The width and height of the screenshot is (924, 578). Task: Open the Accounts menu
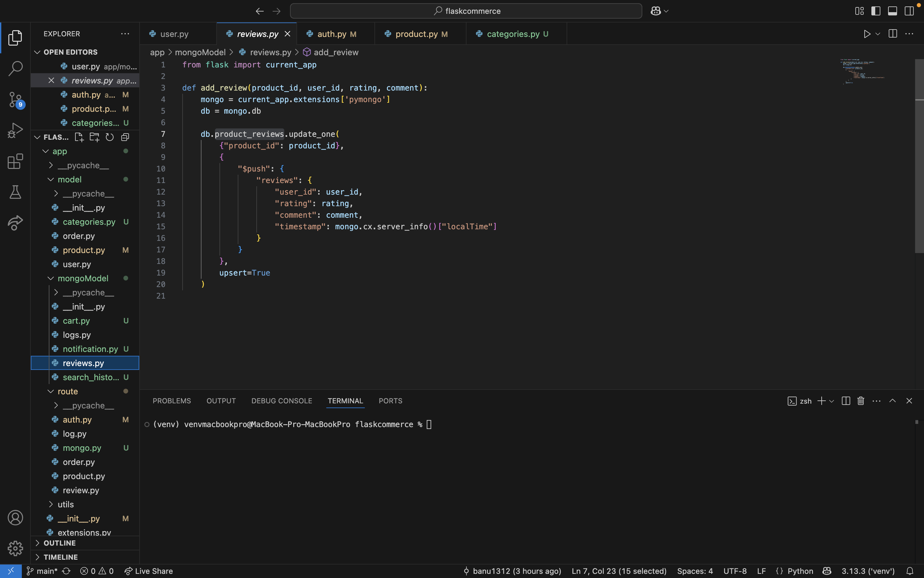[x=15, y=518]
